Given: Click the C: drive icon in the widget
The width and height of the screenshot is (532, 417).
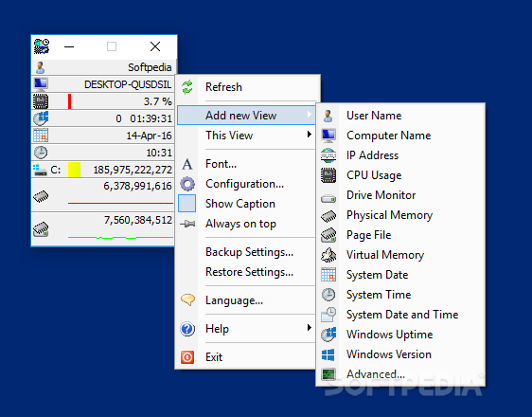Looking at the screenshot, I should [40, 170].
